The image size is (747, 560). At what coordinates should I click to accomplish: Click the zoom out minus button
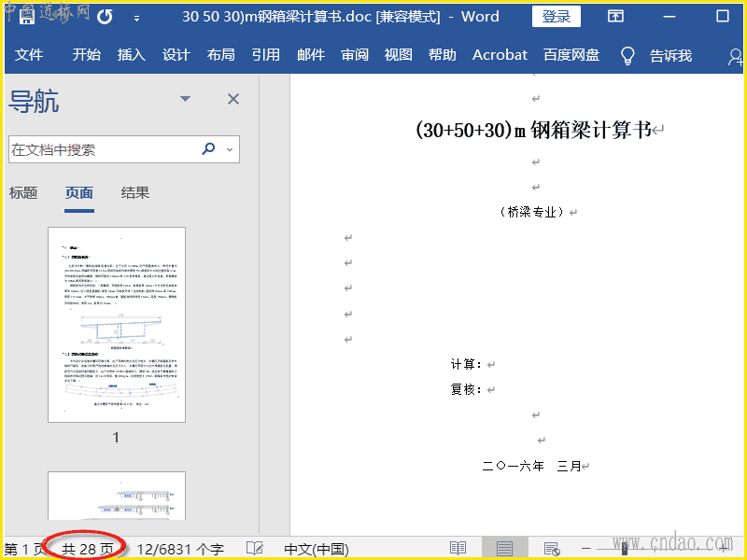click(x=586, y=549)
